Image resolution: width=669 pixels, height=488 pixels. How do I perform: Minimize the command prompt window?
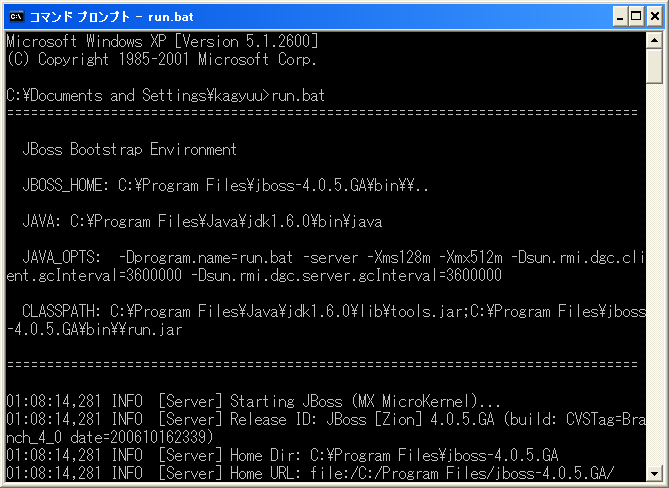point(612,16)
